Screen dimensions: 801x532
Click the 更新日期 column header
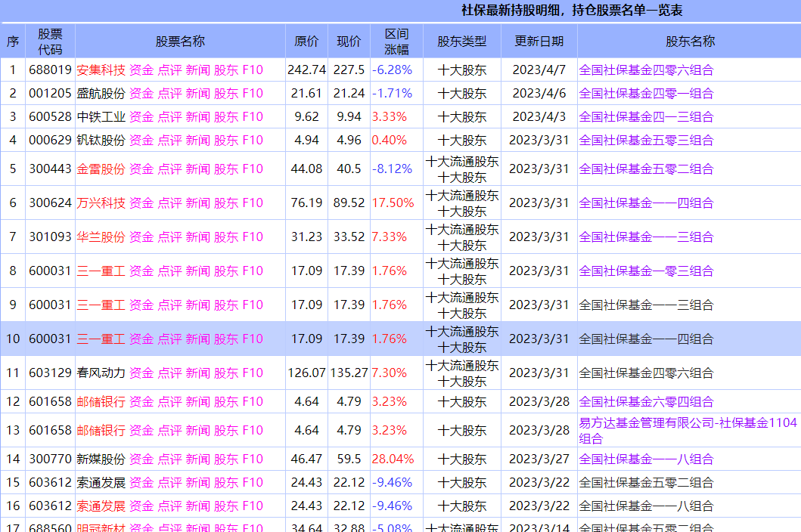point(539,42)
